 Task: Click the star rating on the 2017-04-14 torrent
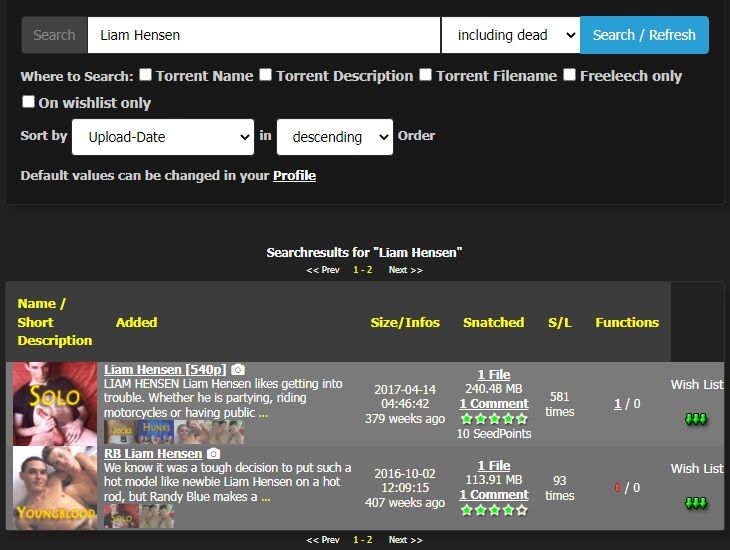point(493,419)
